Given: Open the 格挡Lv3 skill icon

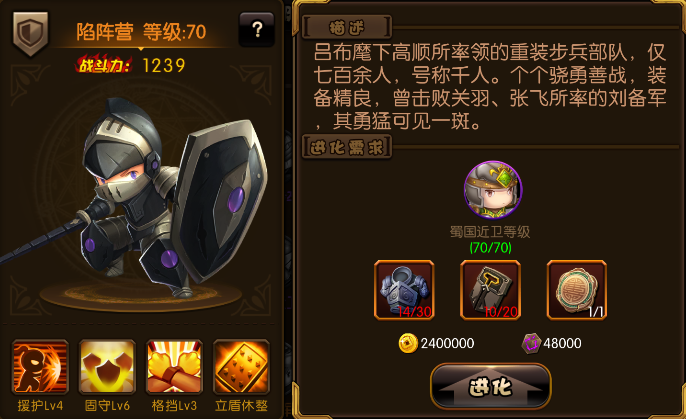Looking at the screenshot, I should pos(175,367).
